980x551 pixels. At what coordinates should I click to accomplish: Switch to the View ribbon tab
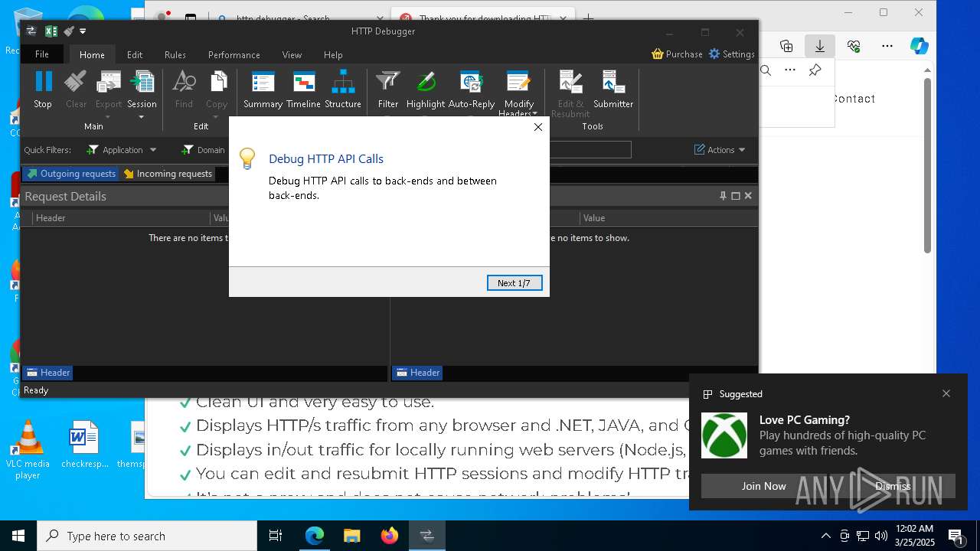[x=292, y=54]
